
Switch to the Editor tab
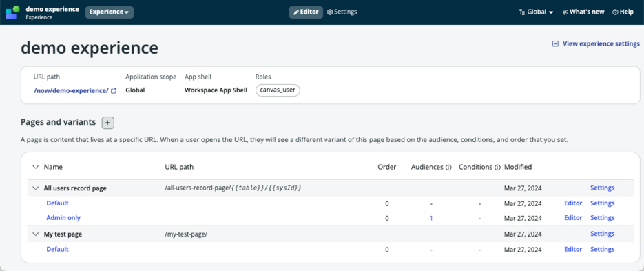306,12
